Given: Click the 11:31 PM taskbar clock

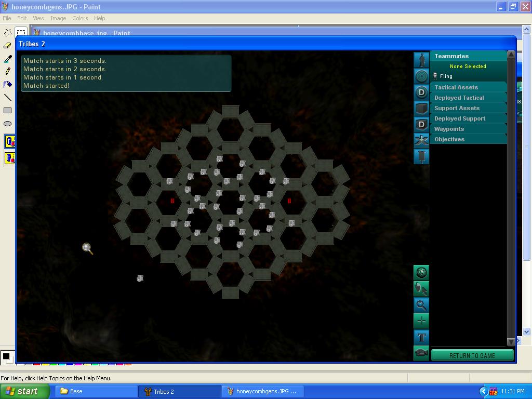Looking at the screenshot, I should click(x=512, y=391).
